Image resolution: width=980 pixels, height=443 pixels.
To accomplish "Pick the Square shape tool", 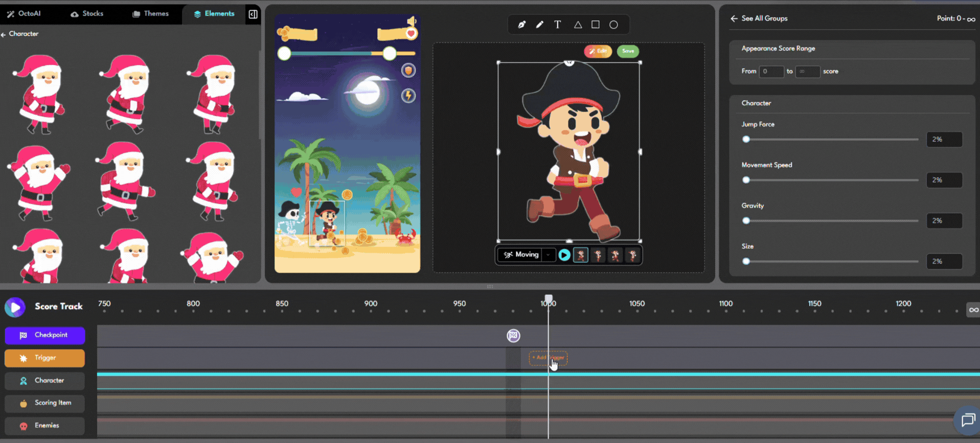I will (x=596, y=25).
